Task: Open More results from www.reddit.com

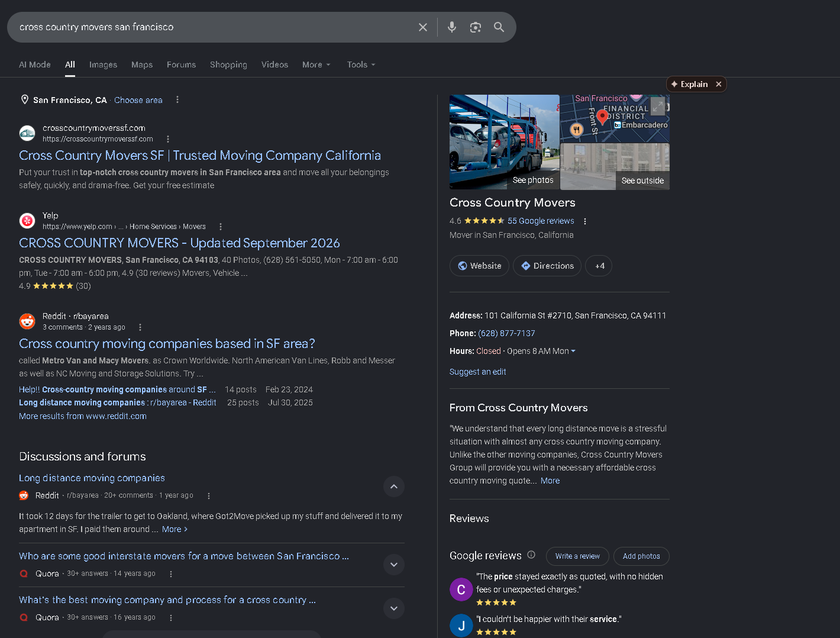Action: pos(83,416)
